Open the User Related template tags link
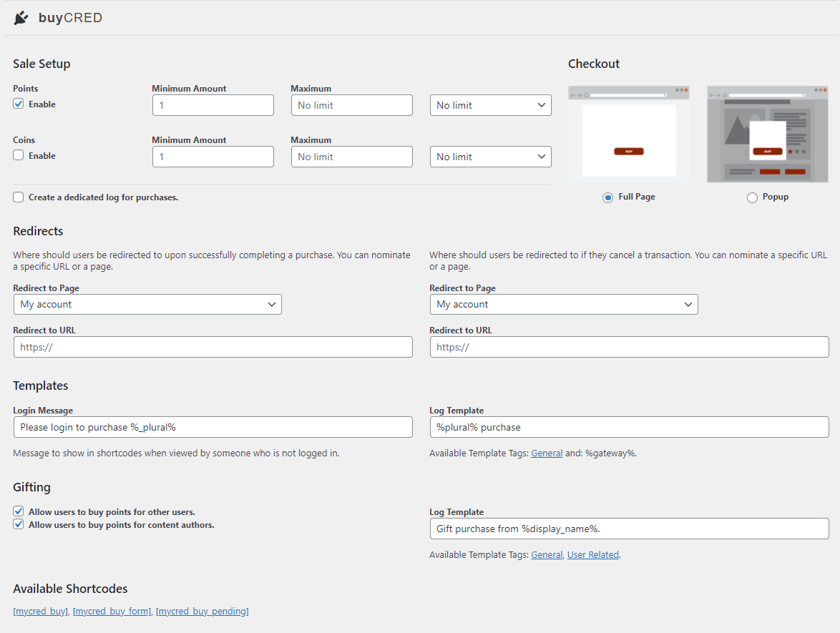Viewport: 840px width, 633px height. (x=593, y=554)
